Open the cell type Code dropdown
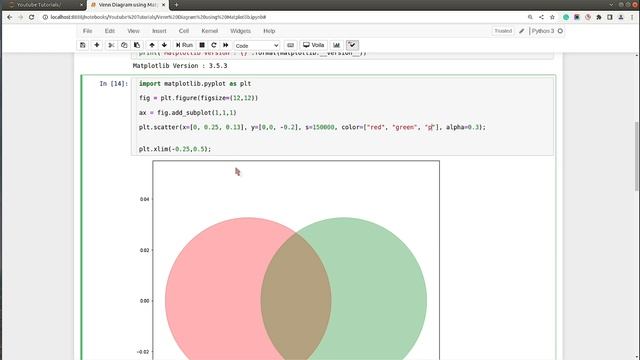 [257, 46]
